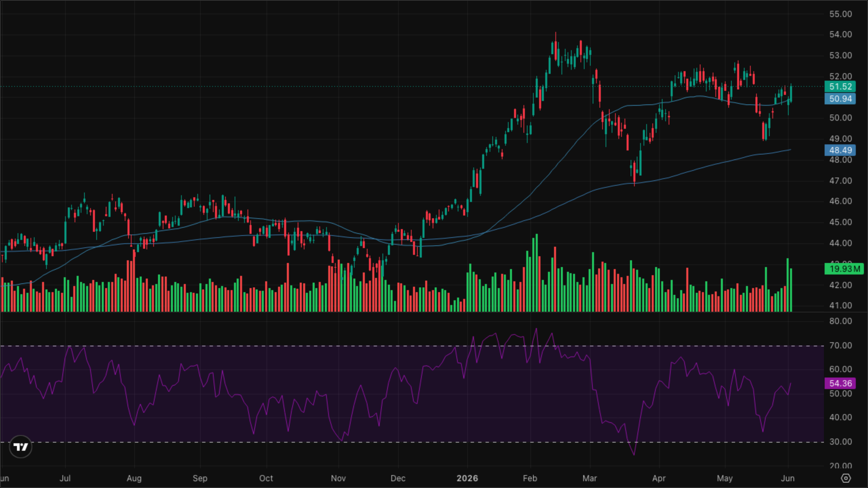Click the Apr label on time axis

[x=659, y=478]
